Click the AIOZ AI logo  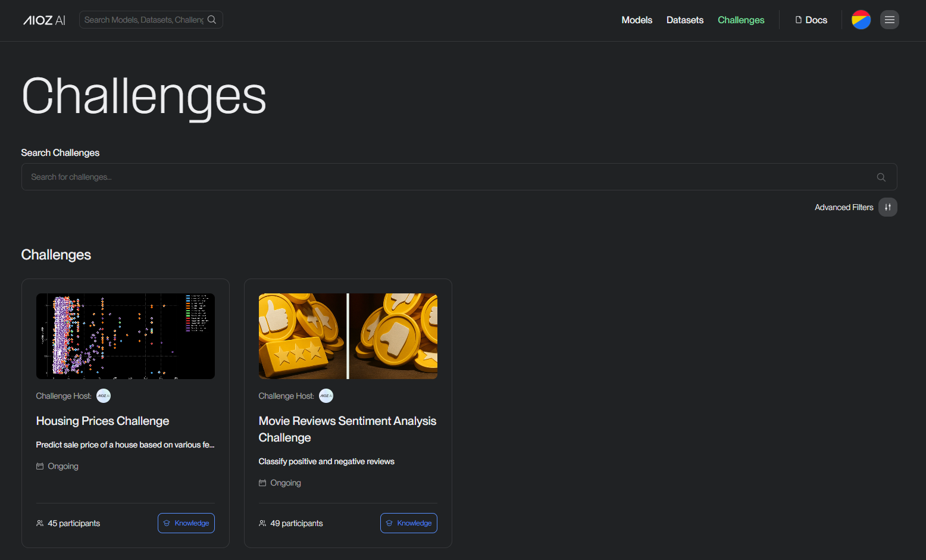pos(44,20)
